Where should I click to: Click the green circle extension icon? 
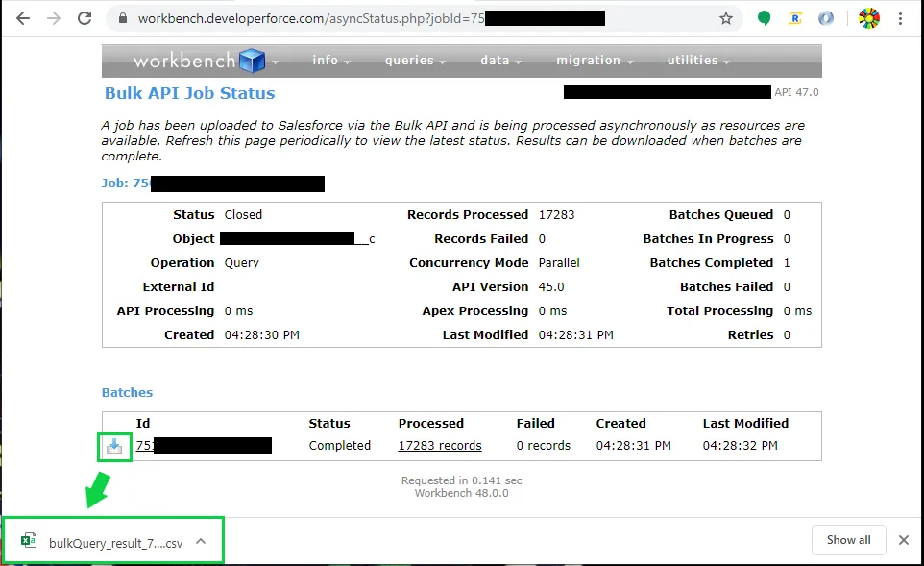click(x=765, y=19)
